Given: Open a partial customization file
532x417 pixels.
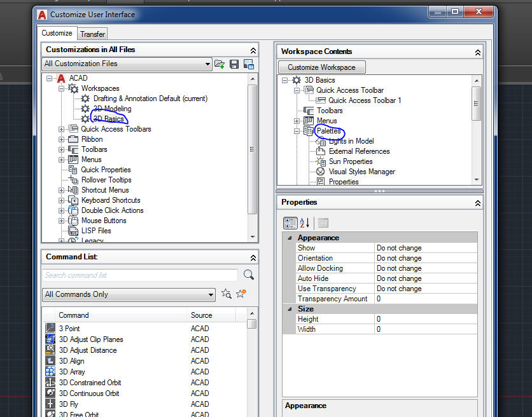Looking at the screenshot, I should tap(220, 64).
